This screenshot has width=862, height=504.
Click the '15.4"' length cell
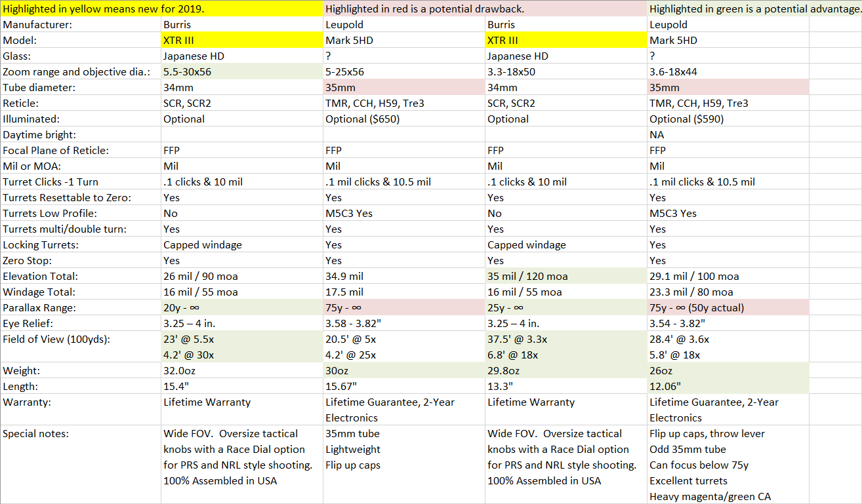(x=242, y=386)
